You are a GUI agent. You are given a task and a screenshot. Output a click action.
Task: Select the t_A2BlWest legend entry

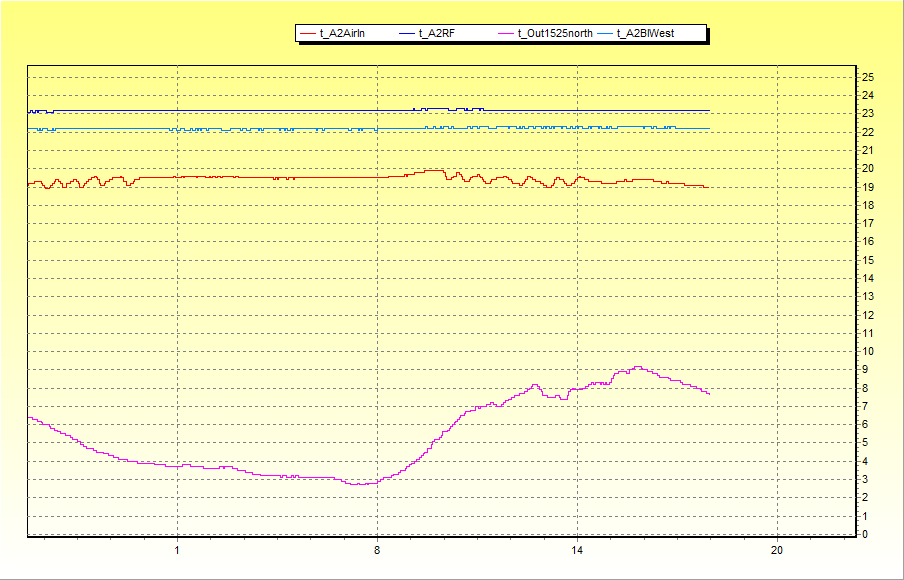pos(645,33)
